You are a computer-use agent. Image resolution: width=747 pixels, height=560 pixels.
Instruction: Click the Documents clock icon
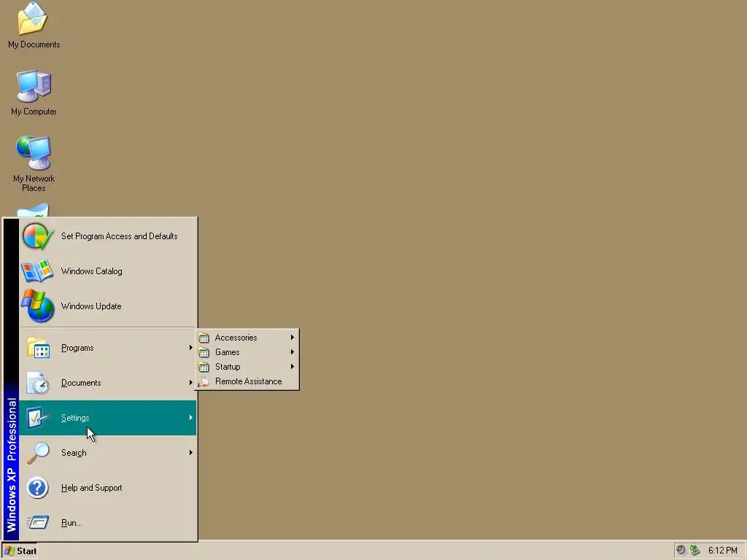click(x=38, y=383)
